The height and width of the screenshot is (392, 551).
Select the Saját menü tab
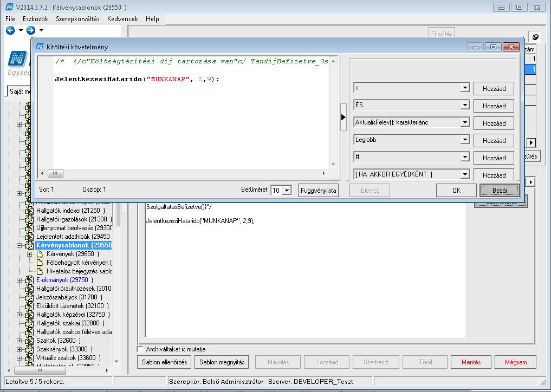click(20, 92)
